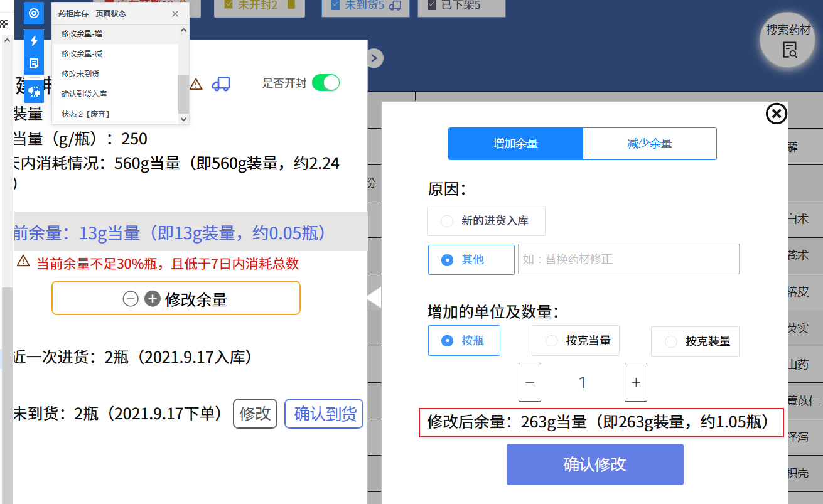Click 近一次进货：2瓶 text
This screenshot has width=823, height=504.
(133, 357)
